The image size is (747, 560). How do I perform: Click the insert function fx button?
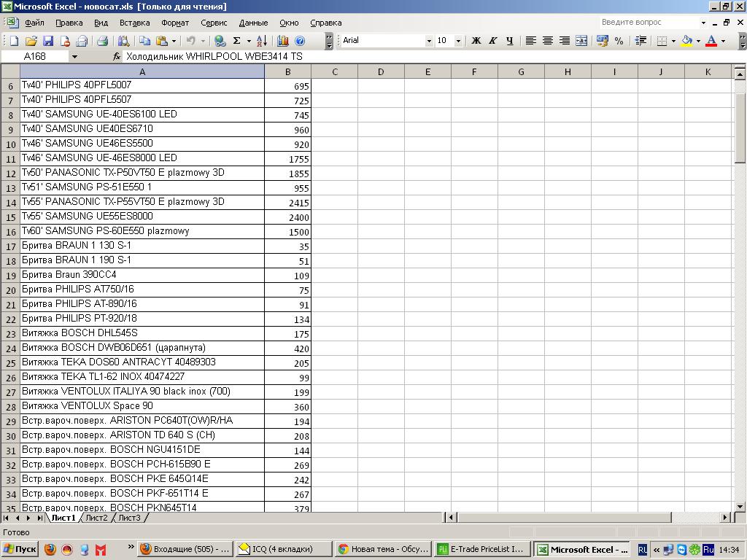pos(116,57)
